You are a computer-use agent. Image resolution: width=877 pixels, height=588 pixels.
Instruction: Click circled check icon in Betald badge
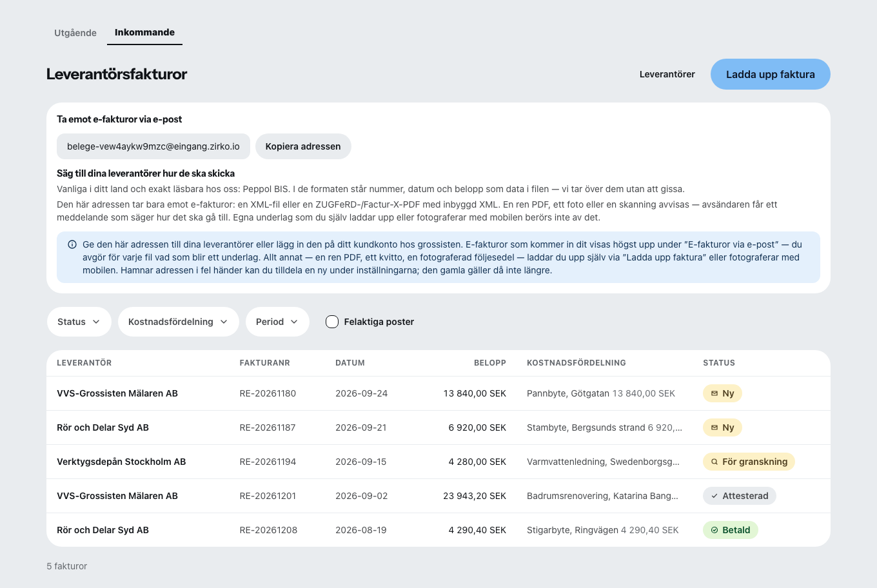coord(714,530)
